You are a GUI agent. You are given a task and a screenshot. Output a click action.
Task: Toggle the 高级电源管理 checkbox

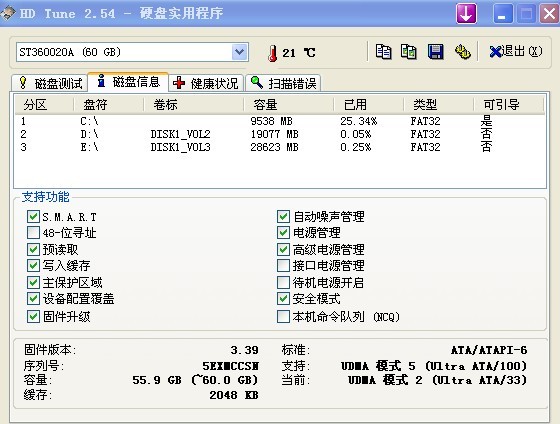tap(283, 249)
